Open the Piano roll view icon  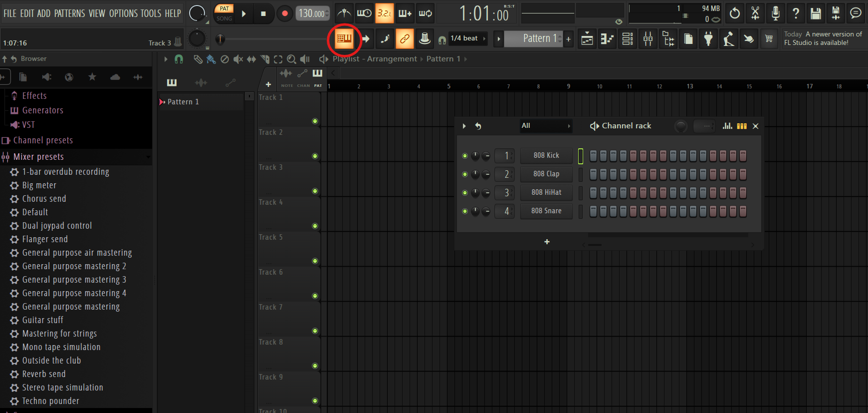(x=607, y=38)
